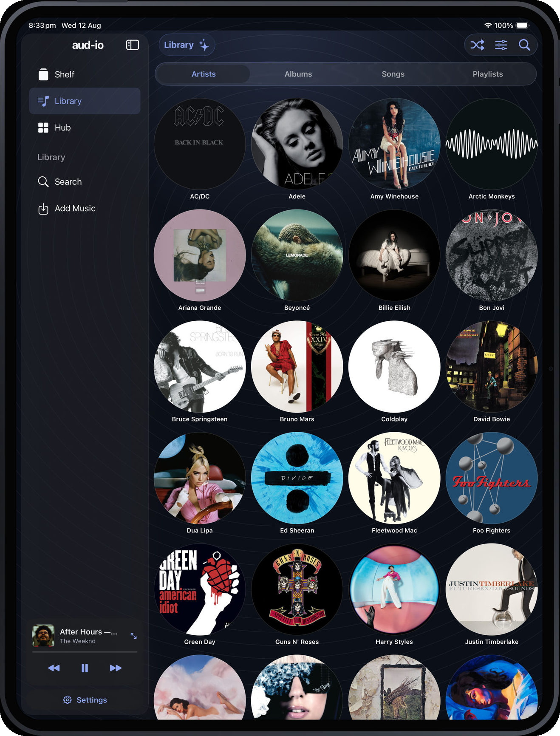
Task: Seek using the playback progress bar
Action: 85,651
